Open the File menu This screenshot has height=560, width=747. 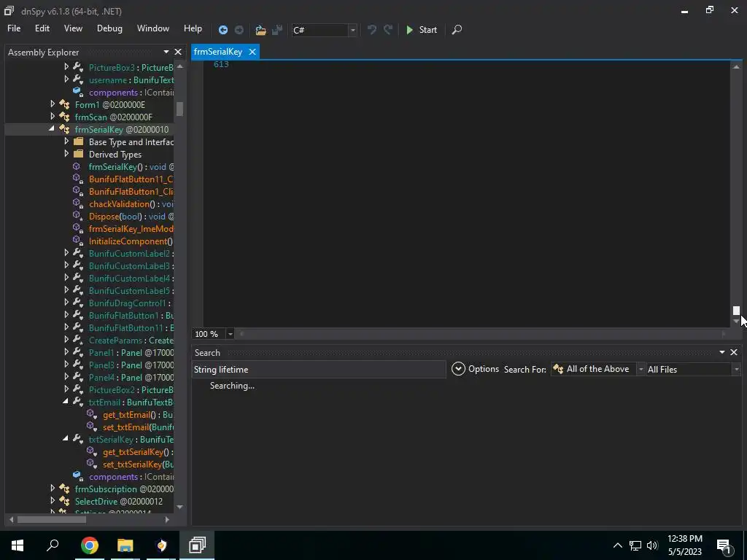(14, 28)
